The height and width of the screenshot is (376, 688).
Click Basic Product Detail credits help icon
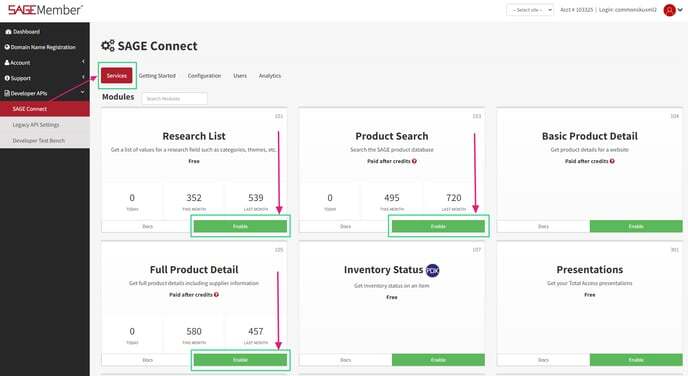pos(612,161)
